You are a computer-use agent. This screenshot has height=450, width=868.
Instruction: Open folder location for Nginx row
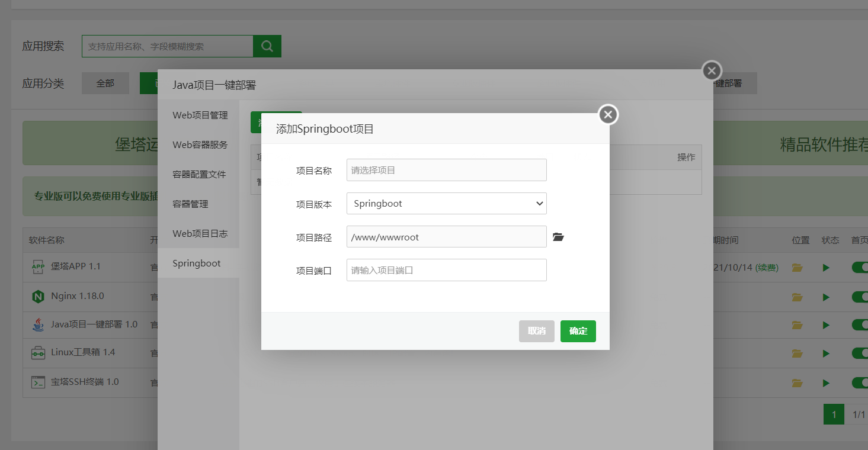797,297
